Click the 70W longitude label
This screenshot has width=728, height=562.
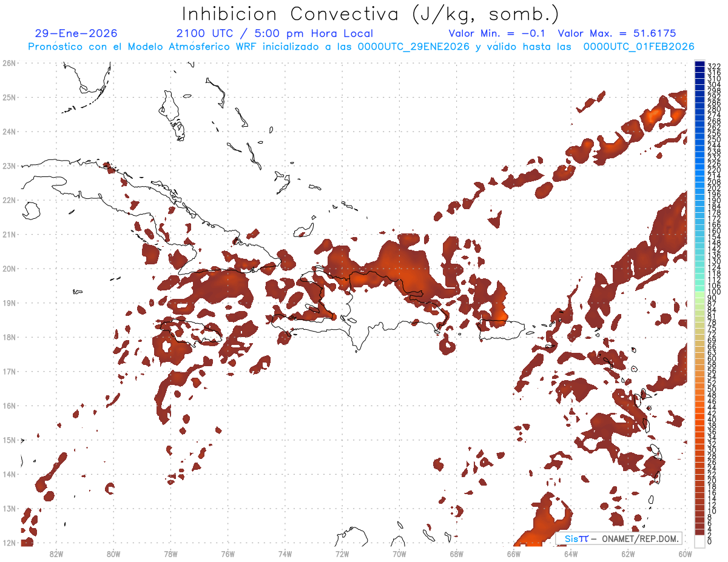coord(399,554)
